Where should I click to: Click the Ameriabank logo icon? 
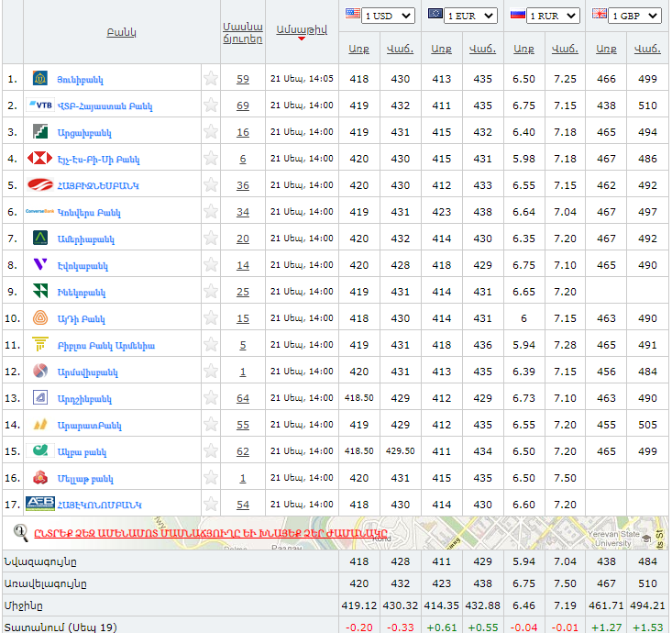click(x=40, y=238)
